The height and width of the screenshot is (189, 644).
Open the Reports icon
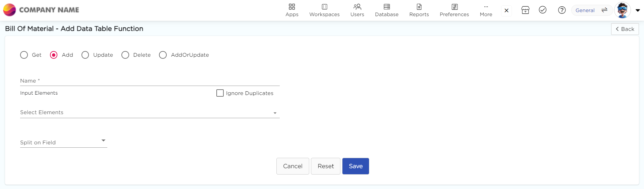click(419, 7)
